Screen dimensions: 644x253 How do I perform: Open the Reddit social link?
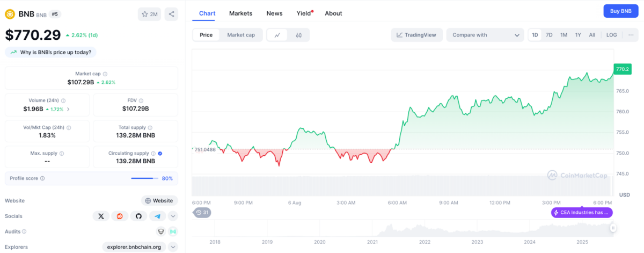[120, 216]
